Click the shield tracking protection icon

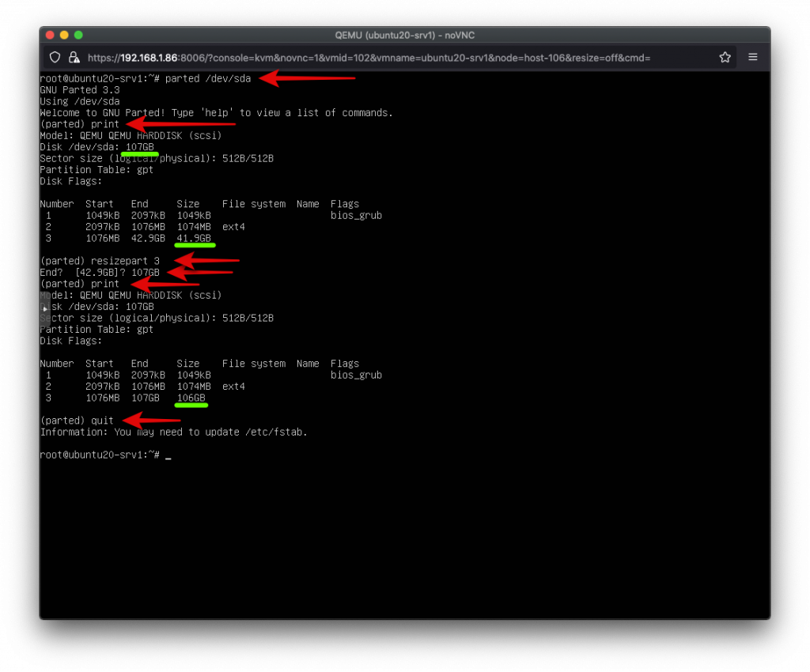pyautogui.click(x=55, y=57)
